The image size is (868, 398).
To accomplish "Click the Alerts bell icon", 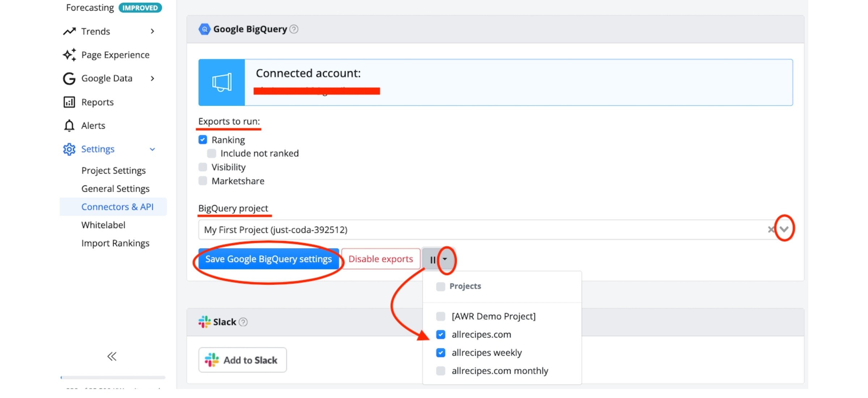I will pyautogui.click(x=69, y=125).
